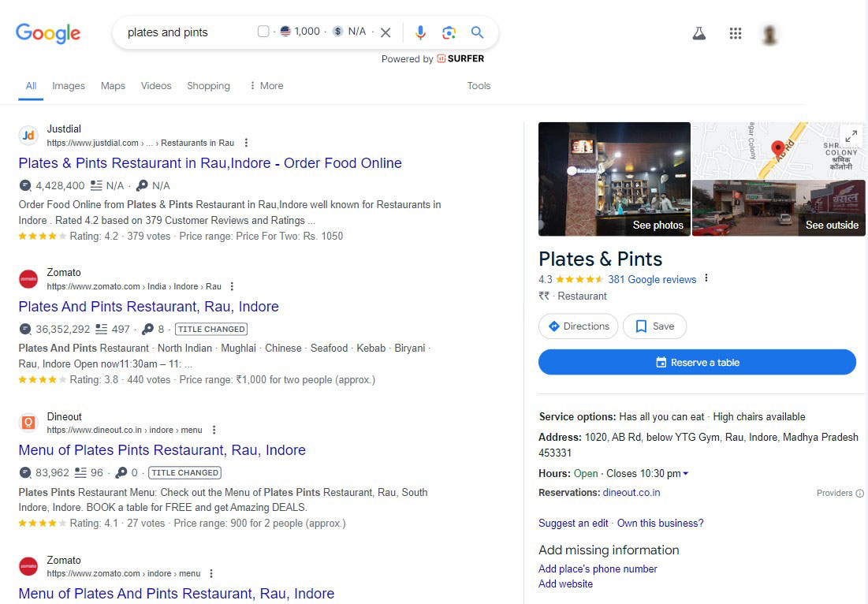Expand the map with the expand arrows icon
This screenshot has height=604, width=868.
click(x=851, y=136)
